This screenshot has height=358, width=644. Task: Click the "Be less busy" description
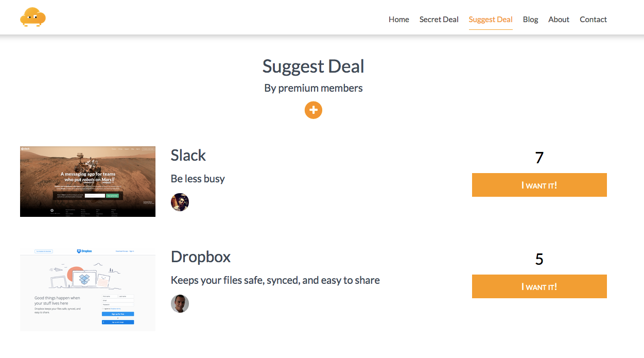pyautogui.click(x=198, y=179)
